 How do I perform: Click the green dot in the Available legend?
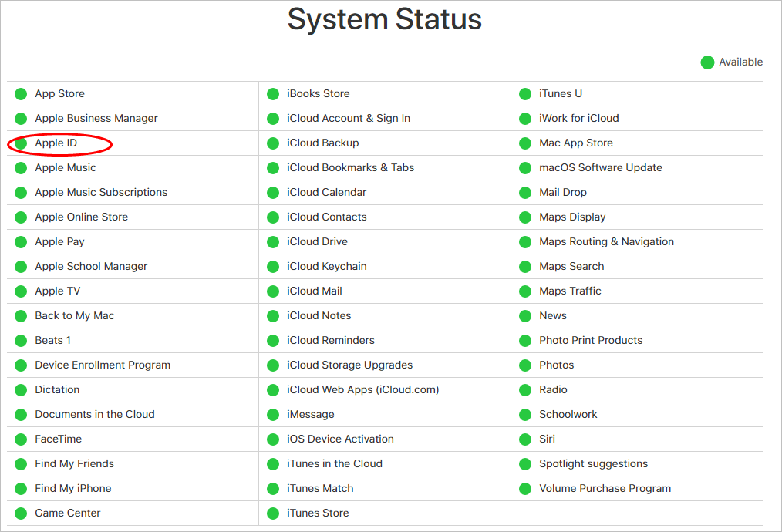pos(707,62)
